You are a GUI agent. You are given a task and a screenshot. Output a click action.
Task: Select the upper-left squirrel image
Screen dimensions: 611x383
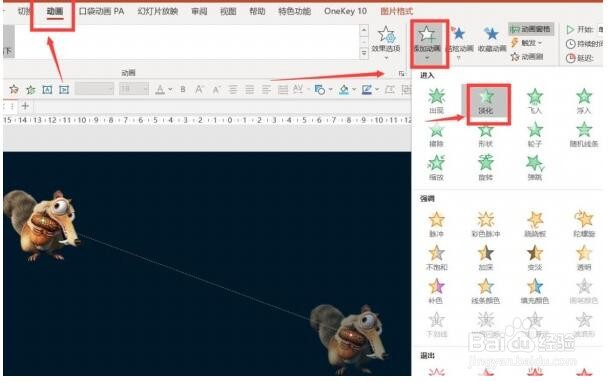coord(42,225)
